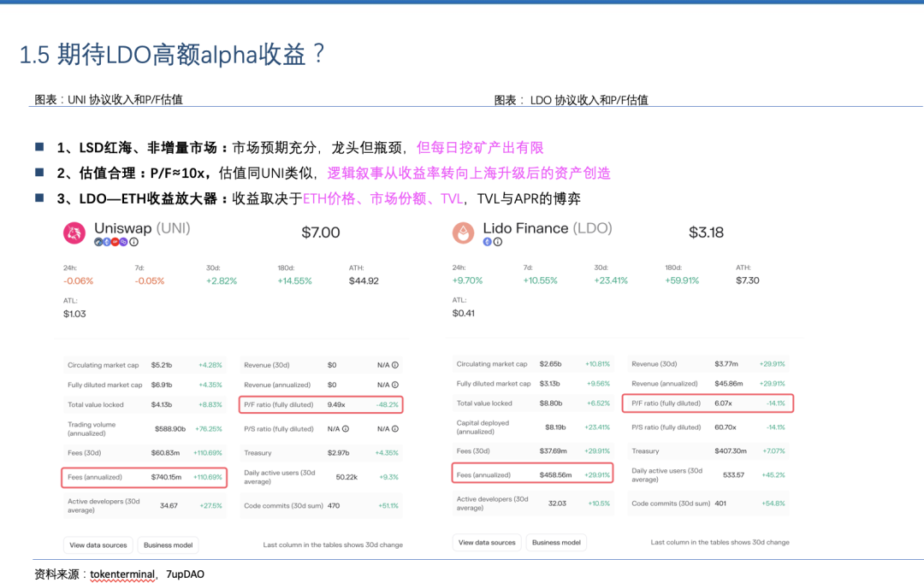Click Lido circulating market cap $2.65b
The width and height of the screenshot is (924, 583).
pyautogui.click(x=550, y=364)
